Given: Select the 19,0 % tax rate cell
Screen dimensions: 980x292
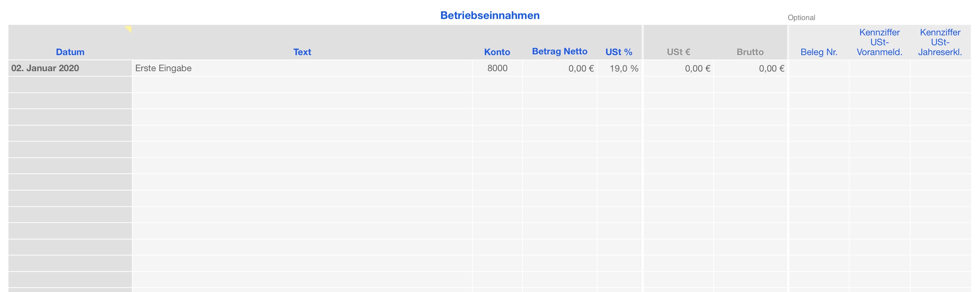Looking at the screenshot, I should [x=619, y=69].
